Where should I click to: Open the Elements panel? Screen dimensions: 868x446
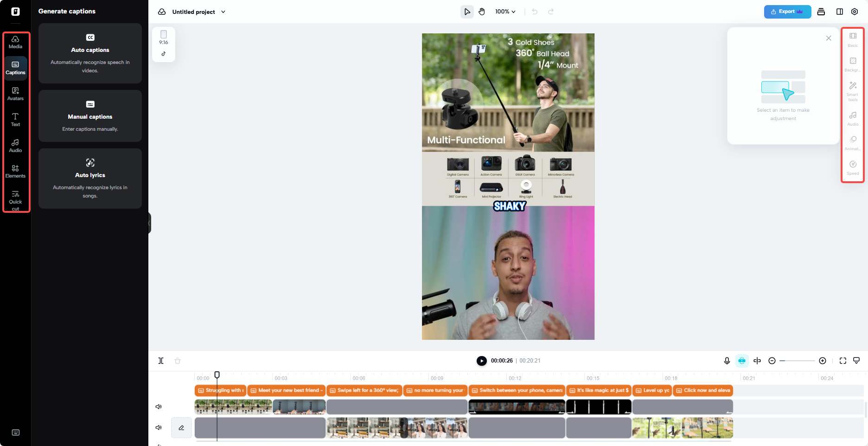(x=15, y=171)
